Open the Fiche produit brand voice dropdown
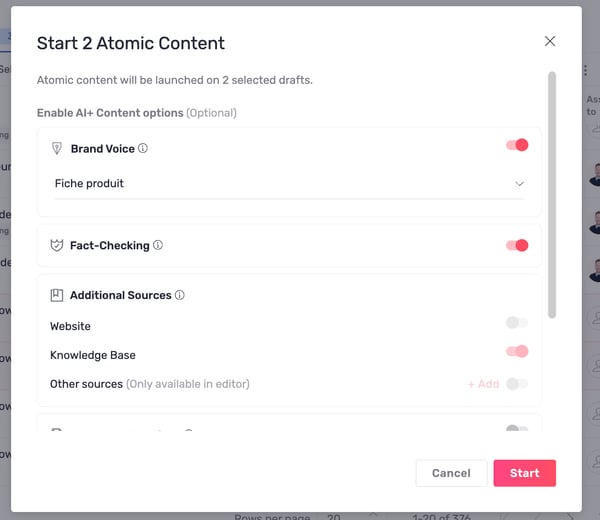The height and width of the screenshot is (520, 600). [x=288, y=184]
